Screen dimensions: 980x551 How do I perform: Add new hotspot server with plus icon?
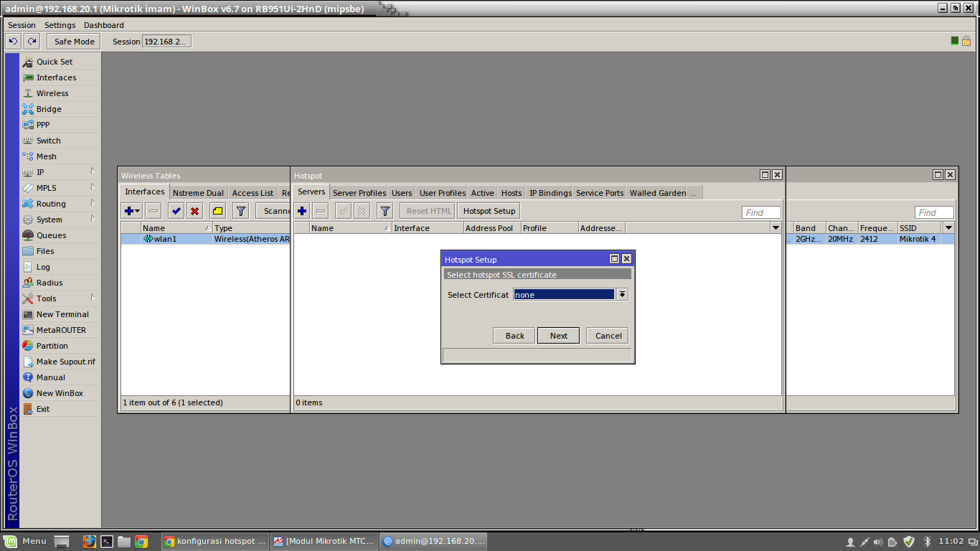click(x=302, y=211)
